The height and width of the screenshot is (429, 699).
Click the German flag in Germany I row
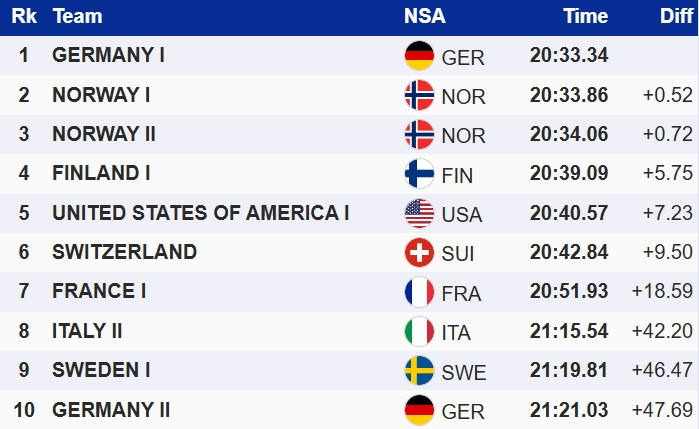point(419,56)
